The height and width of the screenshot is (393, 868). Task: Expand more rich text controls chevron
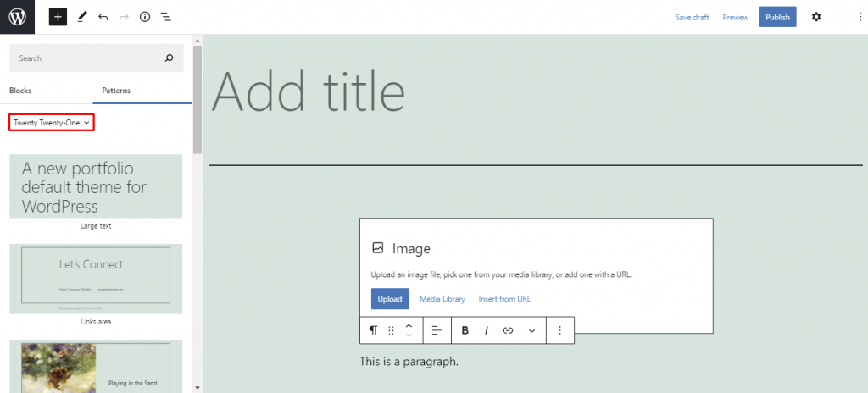tap(532, 330)
